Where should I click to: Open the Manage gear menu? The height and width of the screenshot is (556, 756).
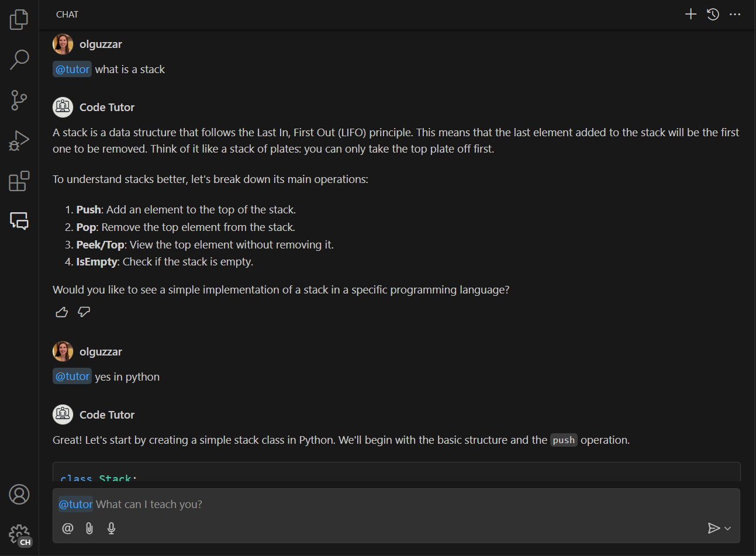point(19,534)
